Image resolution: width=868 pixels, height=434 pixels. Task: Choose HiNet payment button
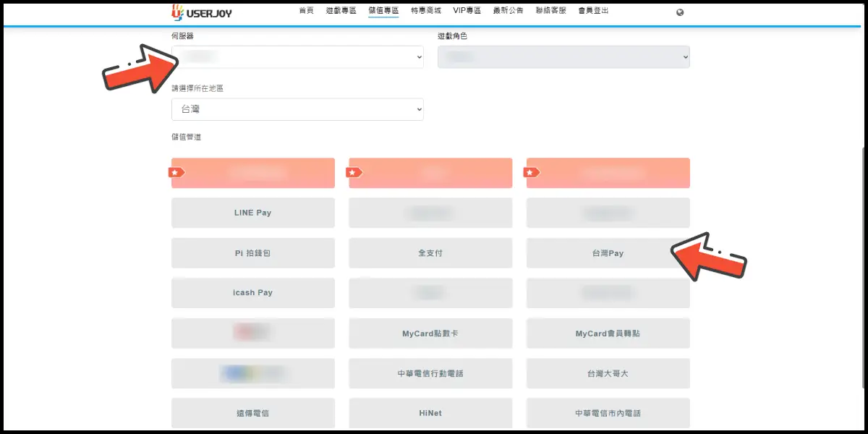pyautogui.click(x=430, y=413)
